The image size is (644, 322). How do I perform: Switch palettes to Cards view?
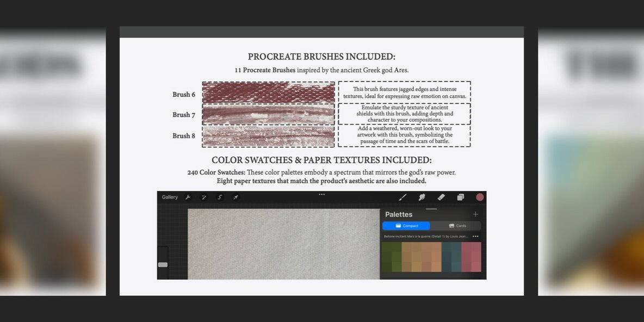click(457, 226)
